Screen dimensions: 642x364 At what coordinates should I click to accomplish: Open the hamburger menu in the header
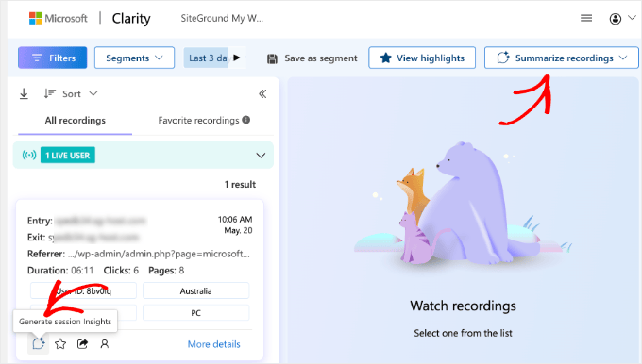click(586, 18)
